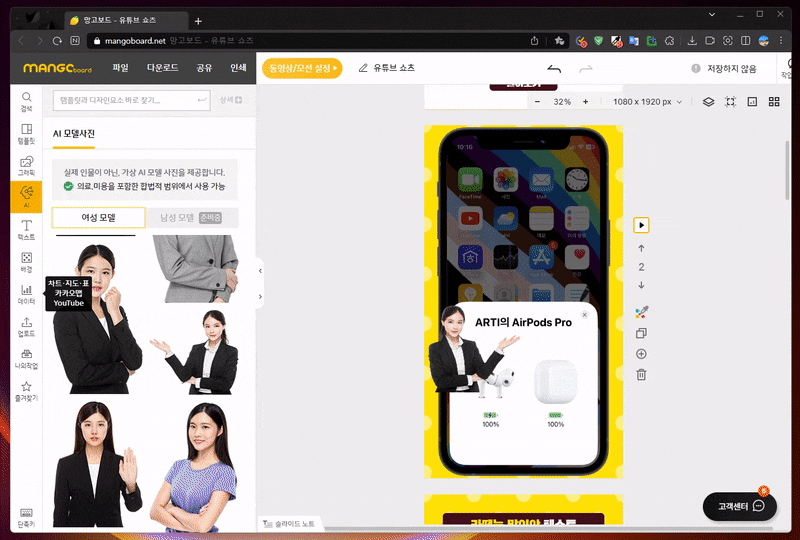Viewport: 800px width, 540px height.
Task: Open the grid view of slides
Action: click(x=774, y=102)
